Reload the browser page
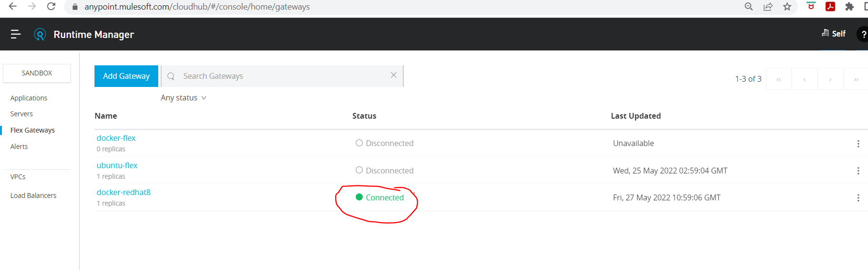Viewport: 868px width, 270px height. [51, 7]
